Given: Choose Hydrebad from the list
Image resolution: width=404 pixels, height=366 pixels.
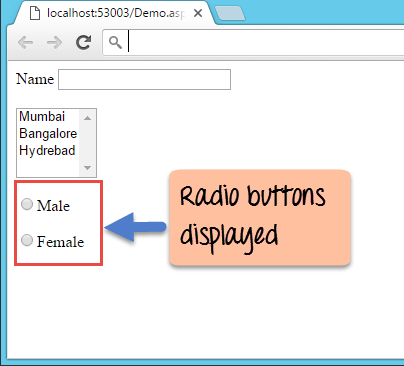Looking at the screenshot, I should [47, 151].
